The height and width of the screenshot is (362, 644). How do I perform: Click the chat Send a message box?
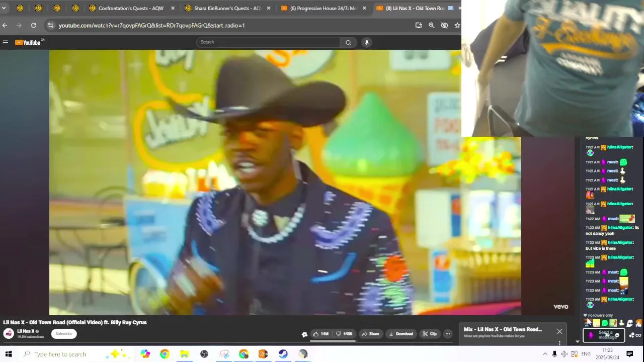[x=604, y=335]
